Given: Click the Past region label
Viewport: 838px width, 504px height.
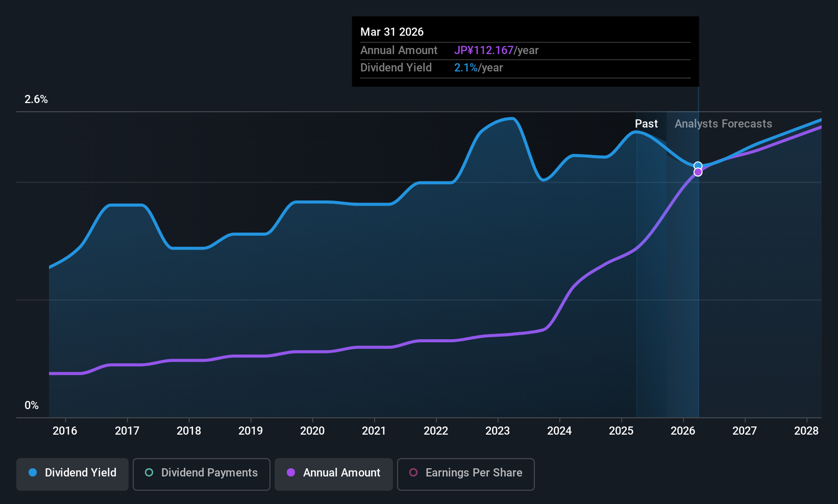Looking at the screenshot, I should pyautogui.click(x=646, y=123).
